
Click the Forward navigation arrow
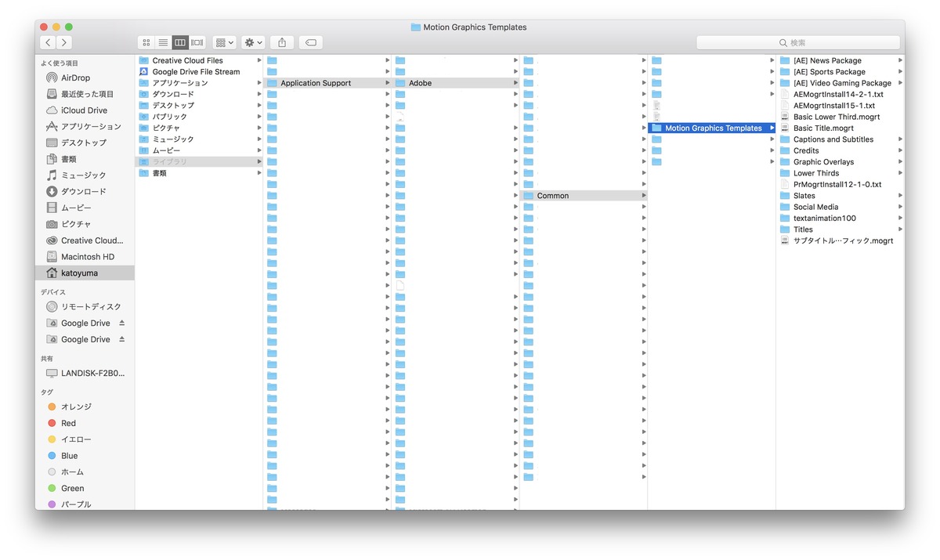[x=64, y=42]
